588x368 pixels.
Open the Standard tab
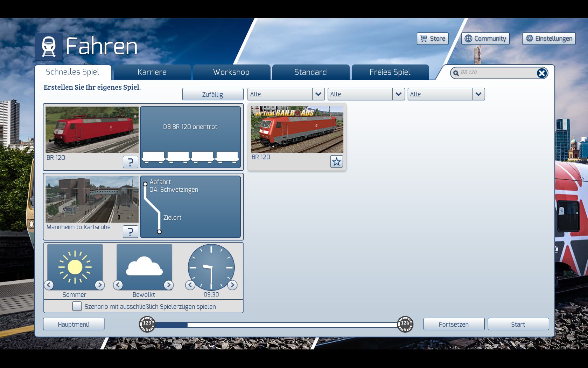tap(311, 72)
